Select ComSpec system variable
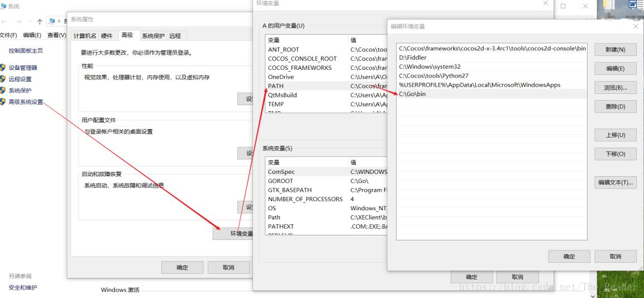The height and width of the screenshot is (298, 644). point(327,172)
